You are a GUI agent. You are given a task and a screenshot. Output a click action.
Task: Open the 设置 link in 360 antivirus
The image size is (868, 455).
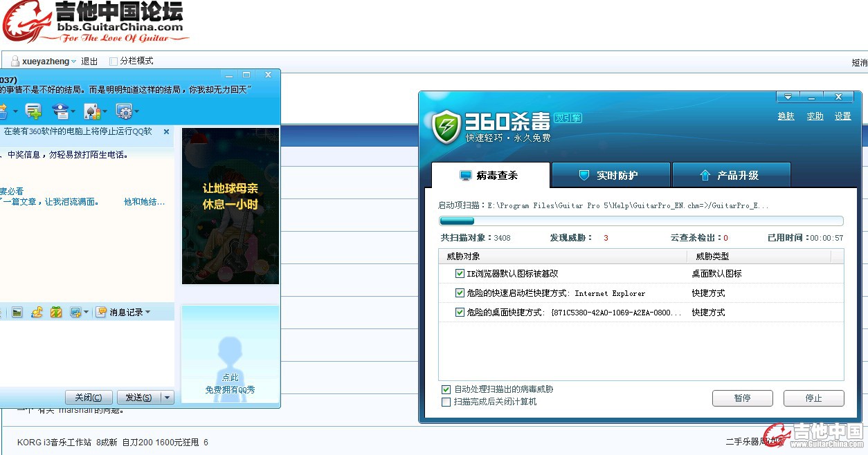(x=842, y=116)
